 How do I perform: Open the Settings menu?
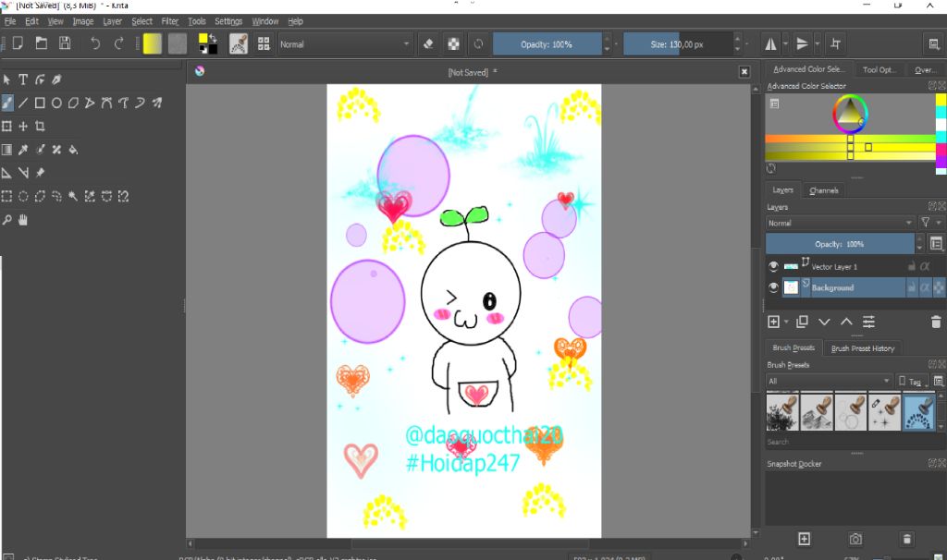click(228, 21)
